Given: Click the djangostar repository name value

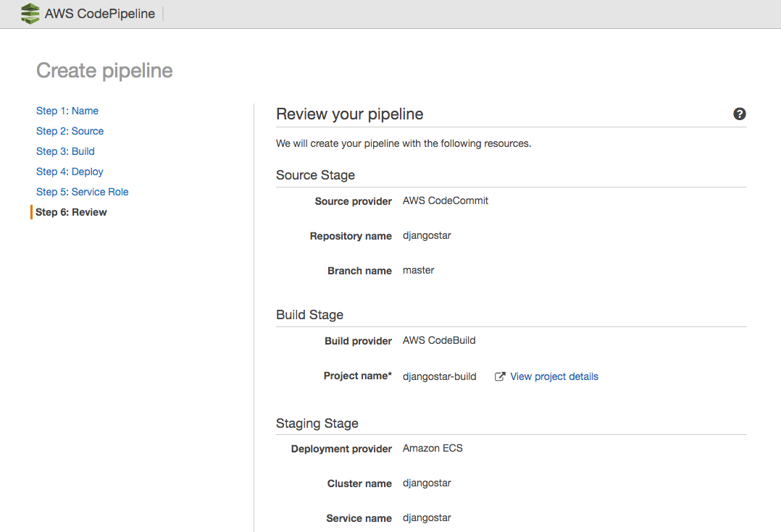Looking at the screenshot, I should (427, 236).
